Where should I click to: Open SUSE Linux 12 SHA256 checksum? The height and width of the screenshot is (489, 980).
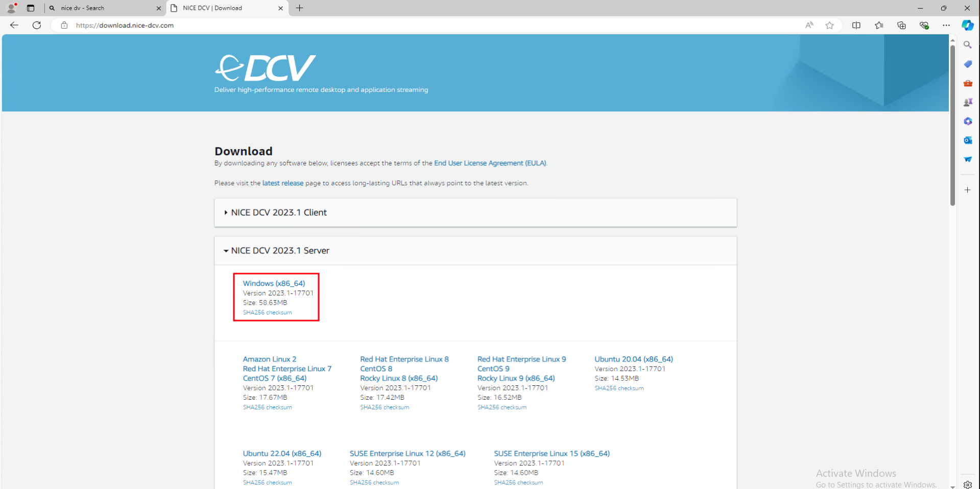pyautogui.click(x=374, y=482)
